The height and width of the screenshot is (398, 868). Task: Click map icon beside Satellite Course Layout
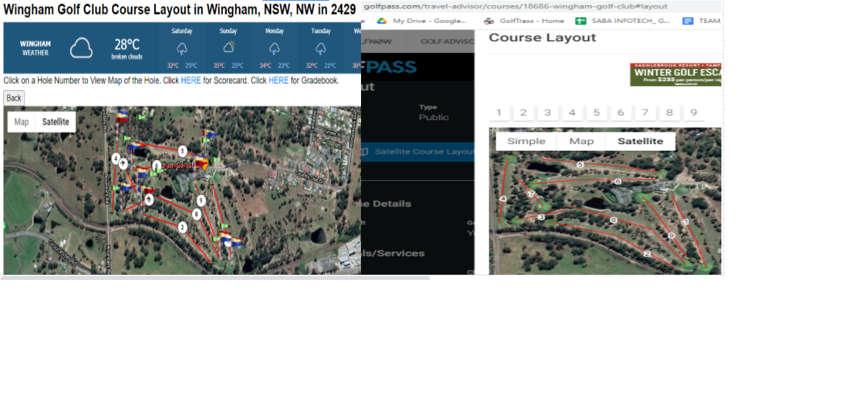(x=364, y=151)
